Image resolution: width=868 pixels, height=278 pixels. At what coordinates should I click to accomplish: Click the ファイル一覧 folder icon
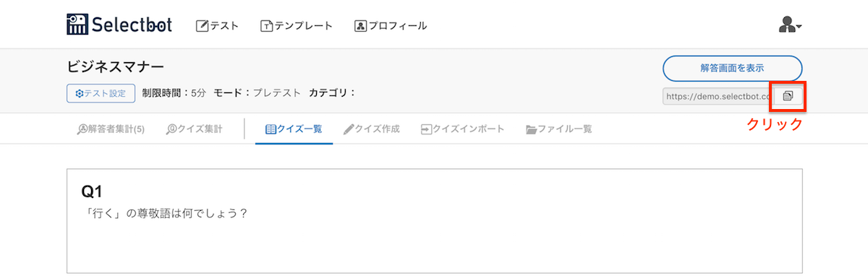531,130
